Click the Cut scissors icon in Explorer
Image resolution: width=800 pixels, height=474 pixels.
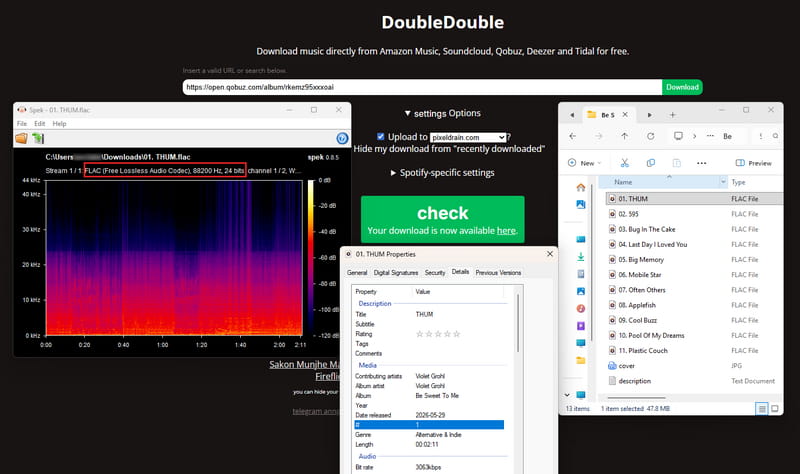[x=624, y=163]
